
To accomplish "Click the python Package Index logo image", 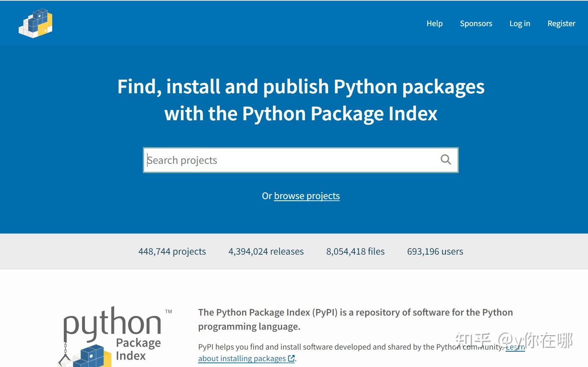I will coord(114,337).
